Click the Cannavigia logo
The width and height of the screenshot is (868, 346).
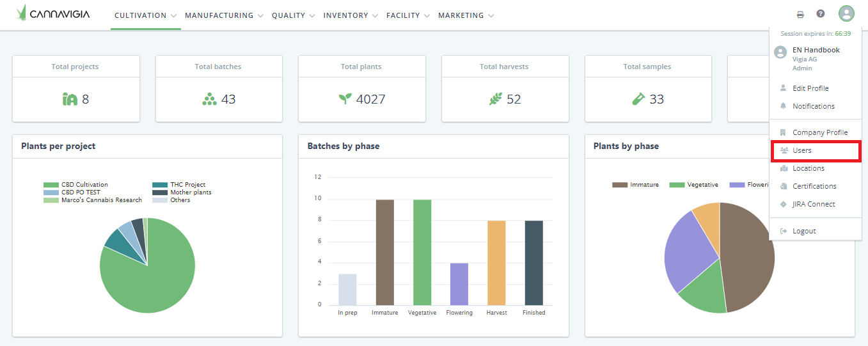coord(53,13)
